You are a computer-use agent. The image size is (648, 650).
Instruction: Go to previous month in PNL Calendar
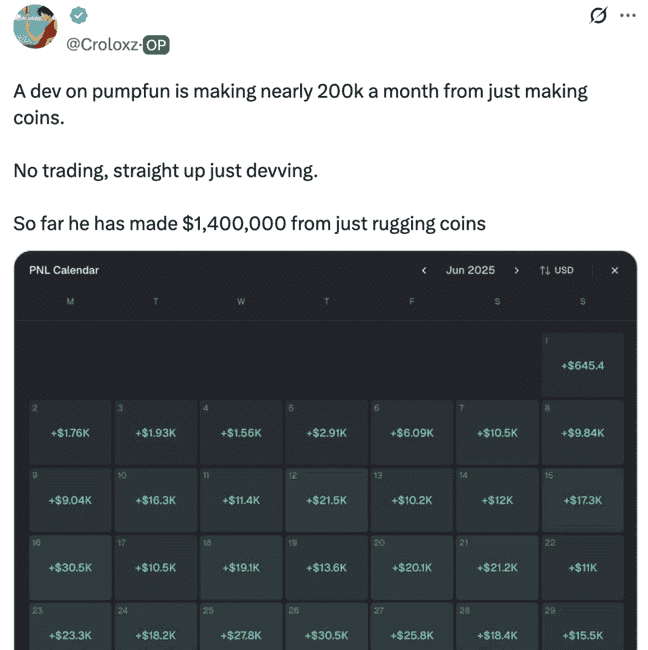(x=424, y=270)
